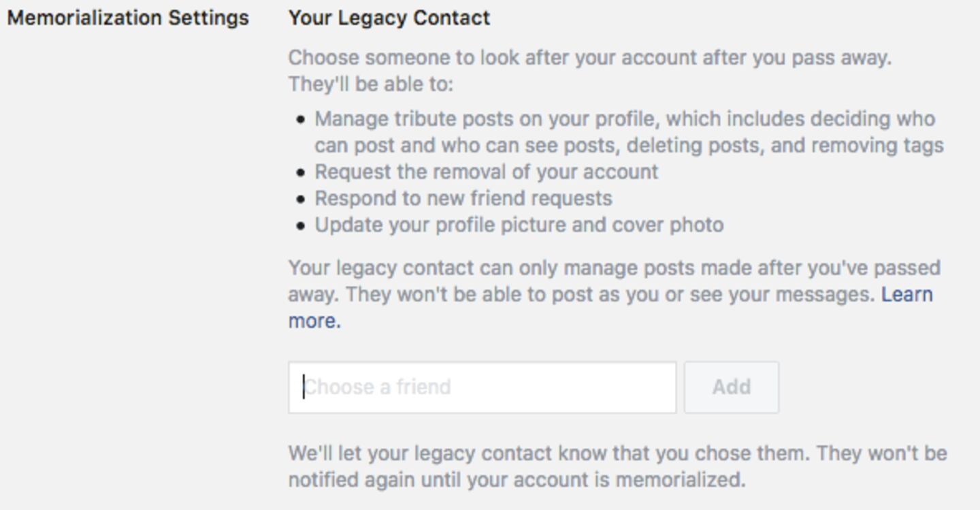Click the They'll be able to line
The height and width of the screenshot is (510, 980).
[370, 84]
